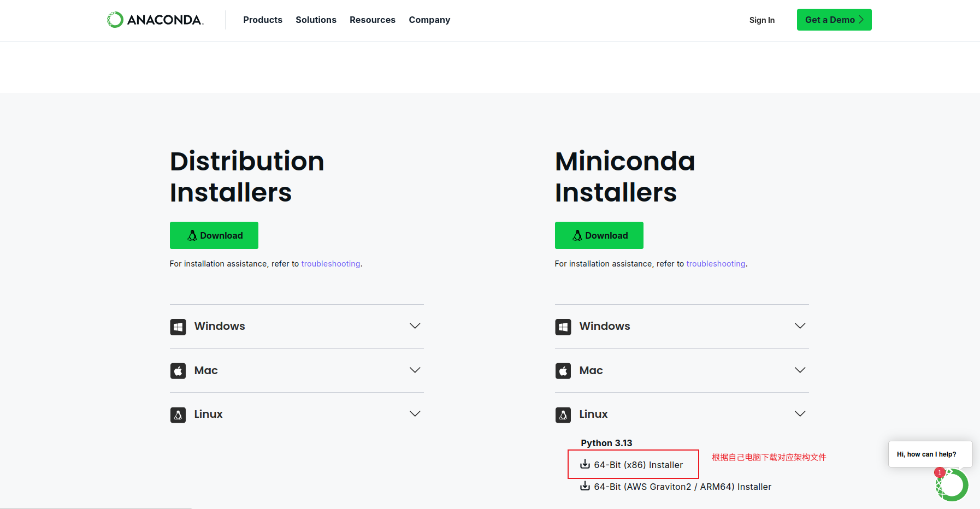980x509 pixels.
Task: Click the Get a Demo button
Action: pos(834,20)
